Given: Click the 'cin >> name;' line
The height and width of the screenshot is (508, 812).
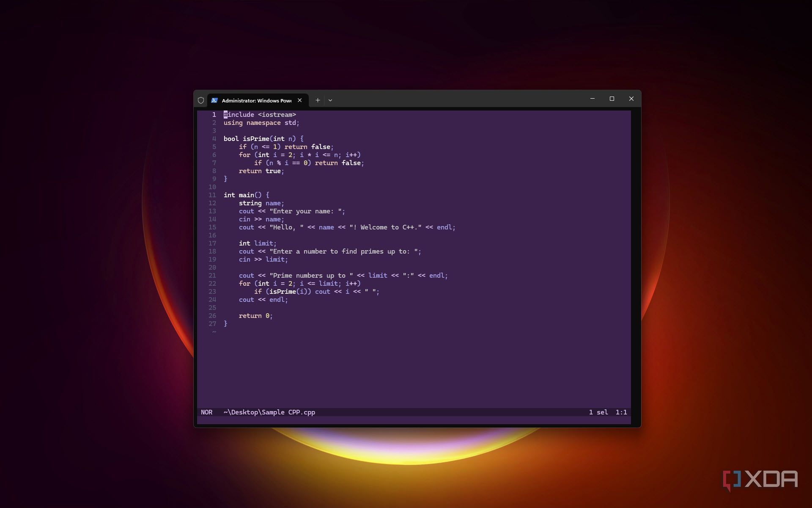Looking at the screenshot, I should coord(261,219).
